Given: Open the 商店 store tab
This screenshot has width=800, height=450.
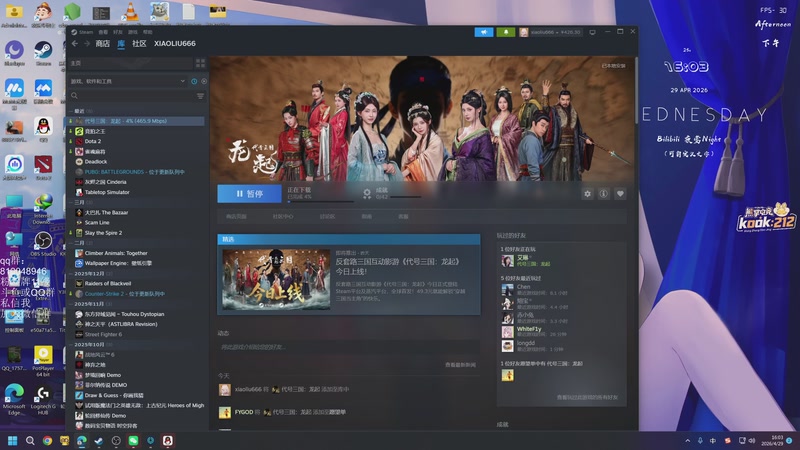Looking at the screenshot, I should pyautogui.click(x=103, y=44).
